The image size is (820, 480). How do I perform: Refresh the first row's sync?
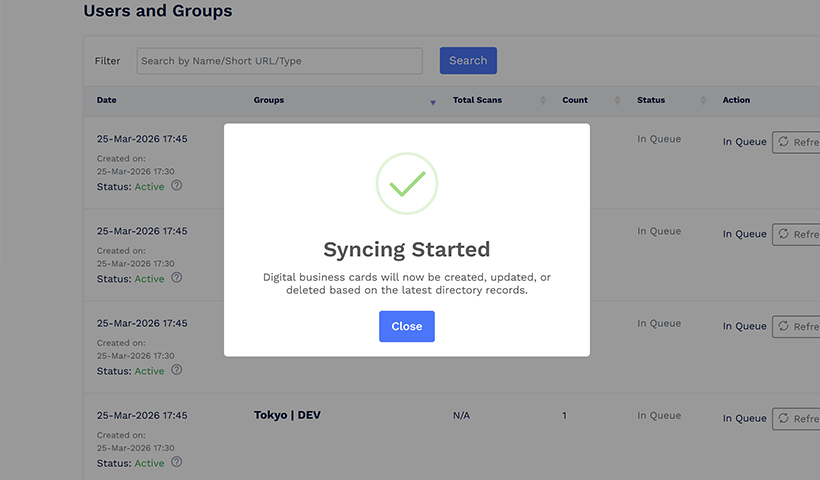pos(796,142)
